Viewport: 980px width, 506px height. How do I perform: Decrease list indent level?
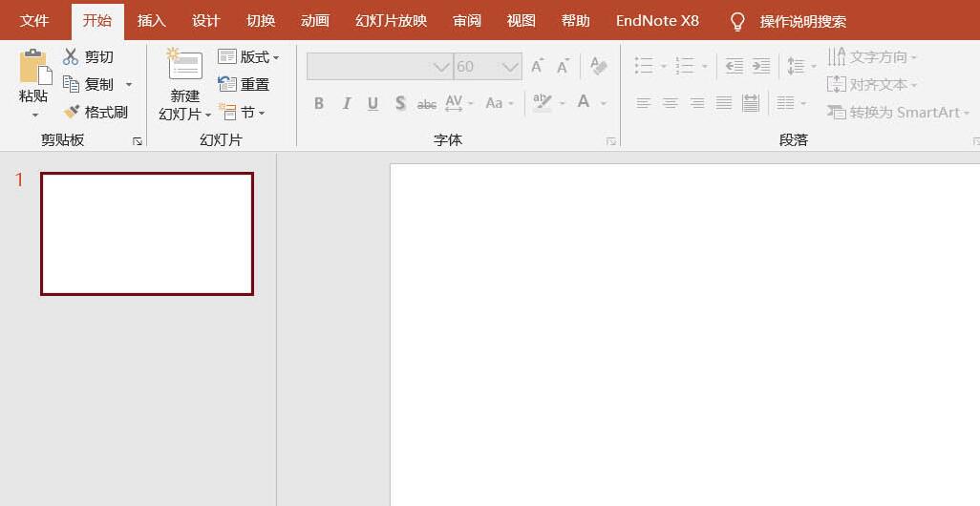(x=734, y=66)
